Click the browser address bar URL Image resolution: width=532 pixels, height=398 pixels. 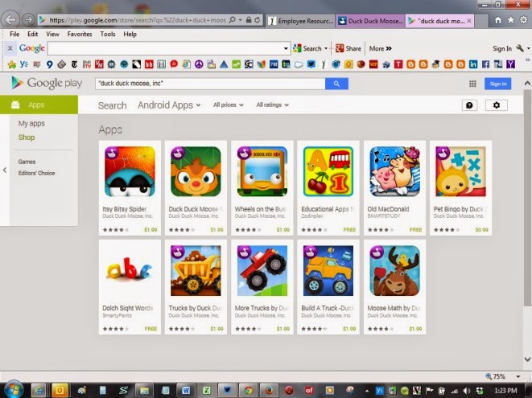[138, 20]
